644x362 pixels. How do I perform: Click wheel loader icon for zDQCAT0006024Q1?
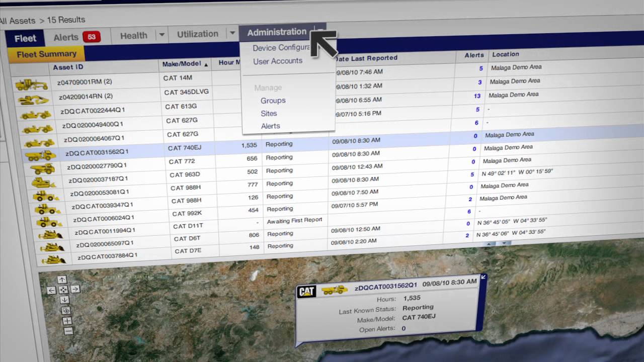click(x=49, y=222)
